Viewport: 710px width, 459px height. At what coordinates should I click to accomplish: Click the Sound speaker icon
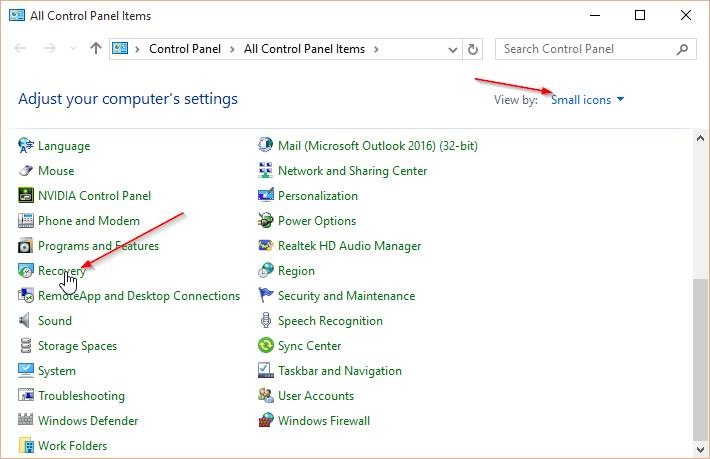coord(25,320)
